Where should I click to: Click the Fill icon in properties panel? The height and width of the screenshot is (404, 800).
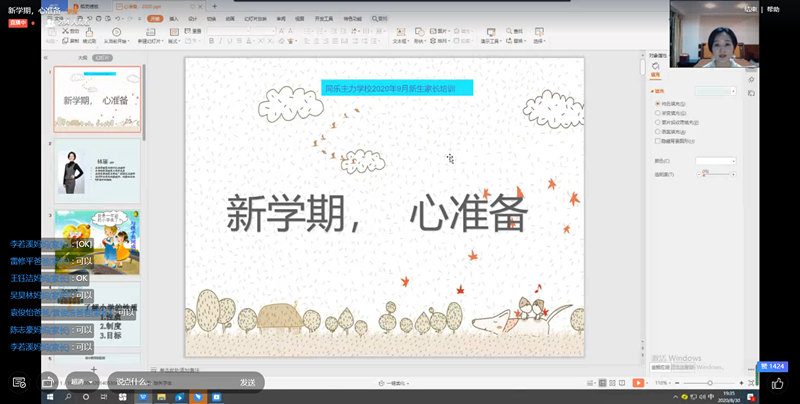pyautogui.click(x=655, y=66)
